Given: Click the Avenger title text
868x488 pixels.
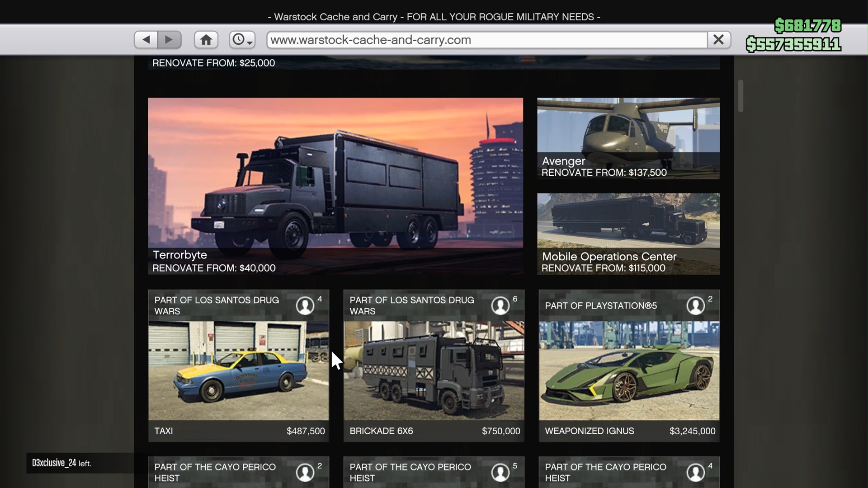Looking at the screenshot, I should (x=563, y=161).
